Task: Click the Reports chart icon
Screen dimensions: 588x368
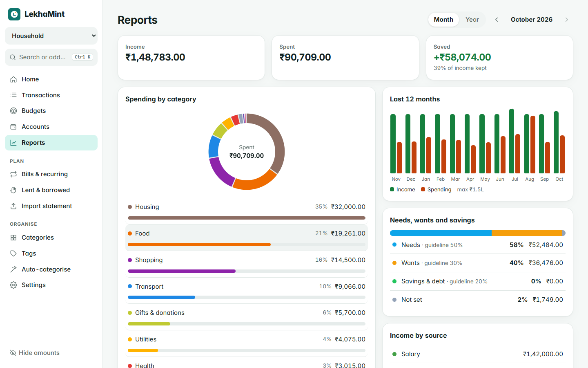Action: click(13, 143)
